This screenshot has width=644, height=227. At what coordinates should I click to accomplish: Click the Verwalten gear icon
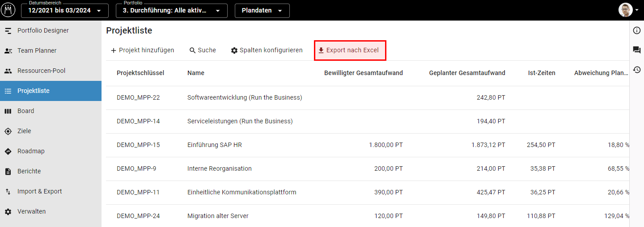tap(8, 211)
